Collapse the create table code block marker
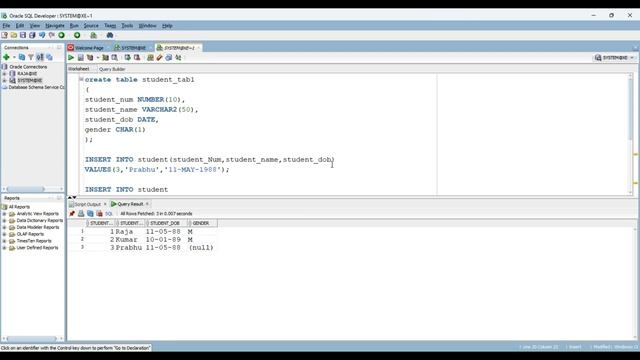 pyautogui.click(x=81, y=79)
